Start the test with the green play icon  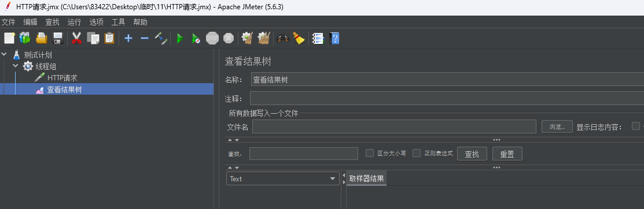click(x=180, y=39)
